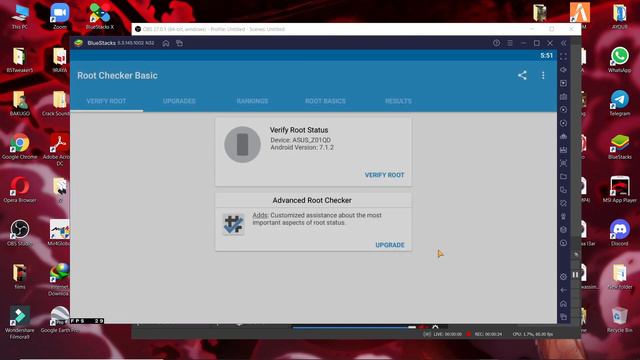This screenshot has width=640, height=360.
Task: Click the CPU usage readout in OBS status bar
Action: click(x=533, y=334)
